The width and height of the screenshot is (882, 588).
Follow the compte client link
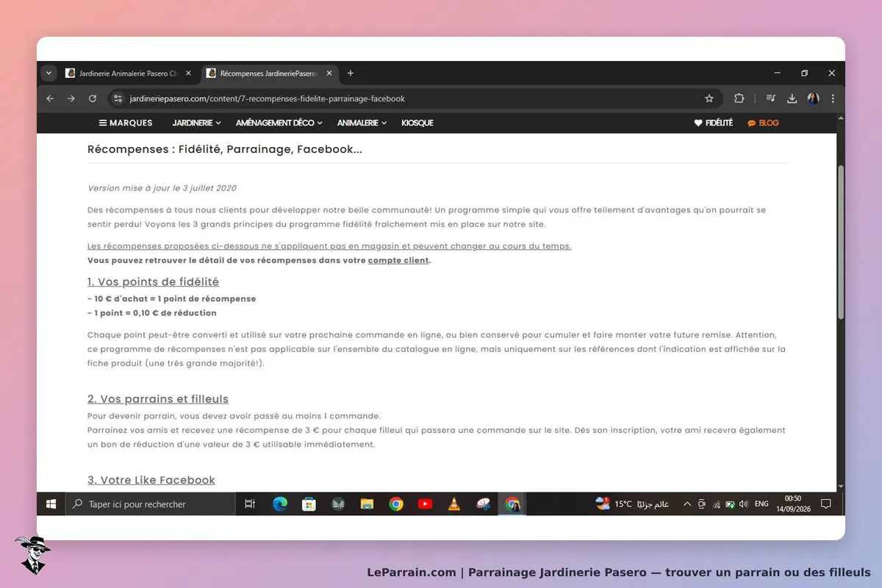398,260
